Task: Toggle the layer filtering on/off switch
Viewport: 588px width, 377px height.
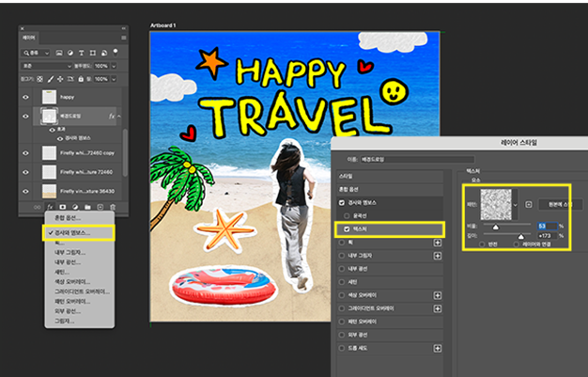Action: click(x=116, y=52)
